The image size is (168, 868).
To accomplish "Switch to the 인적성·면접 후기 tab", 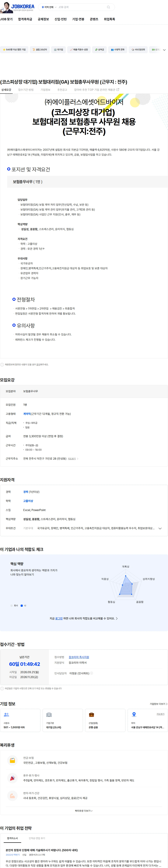I will pyautogui.click(x=37, y=838).
